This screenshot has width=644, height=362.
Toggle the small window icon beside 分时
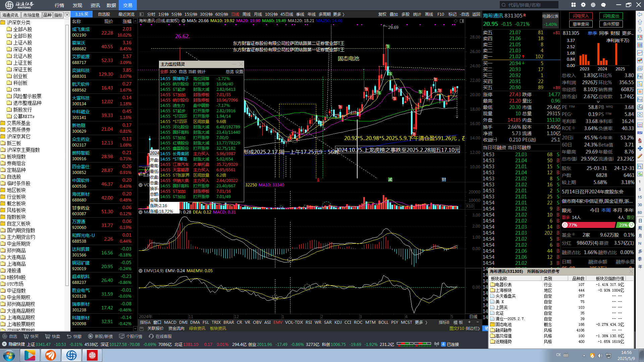[142, 14]
